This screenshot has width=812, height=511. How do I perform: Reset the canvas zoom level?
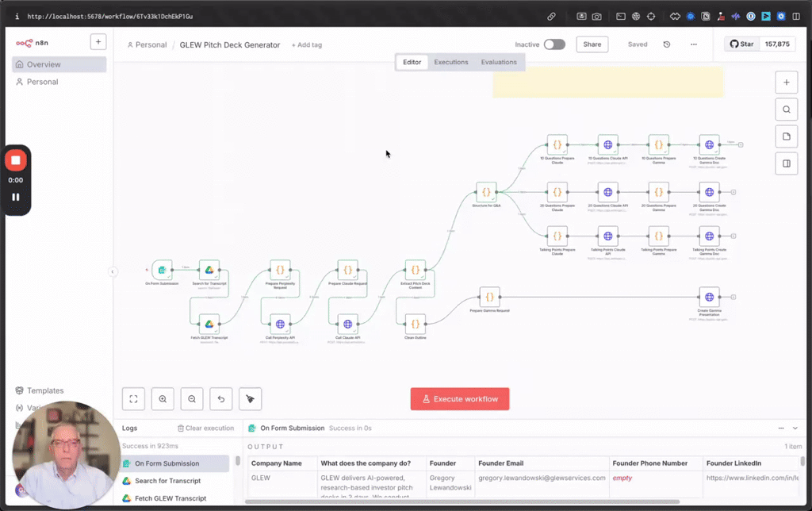point(221,399)
